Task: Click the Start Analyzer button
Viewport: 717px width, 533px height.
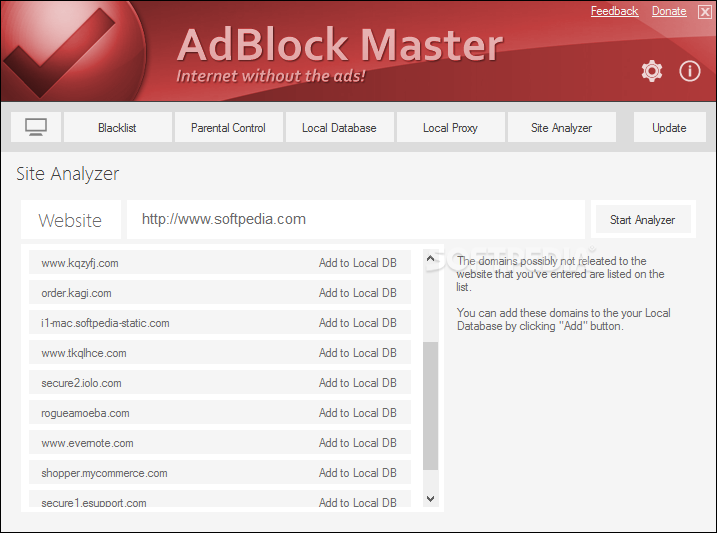Action: 643,219
